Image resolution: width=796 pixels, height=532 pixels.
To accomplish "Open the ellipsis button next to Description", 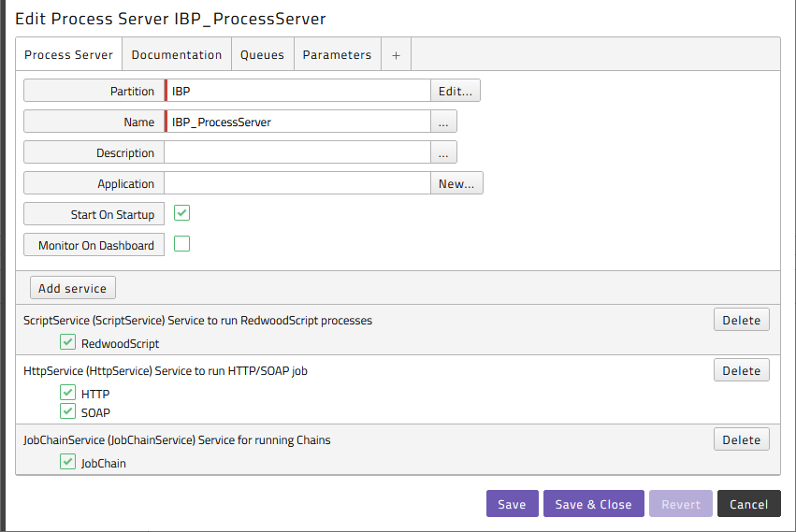I will [x=443, y=152].
